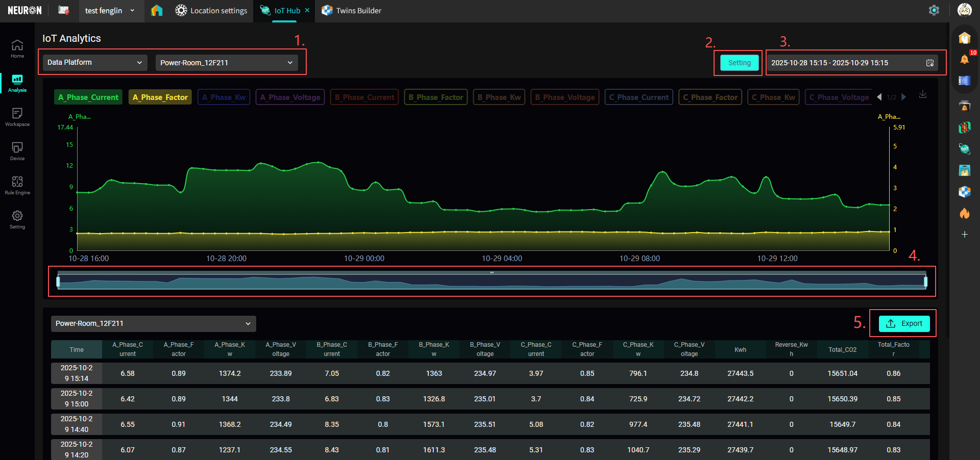This screenshot has width=980, height=460.
Task: Toggle the A_Phase_Current series legend
Action: click(x=88, y=97)
